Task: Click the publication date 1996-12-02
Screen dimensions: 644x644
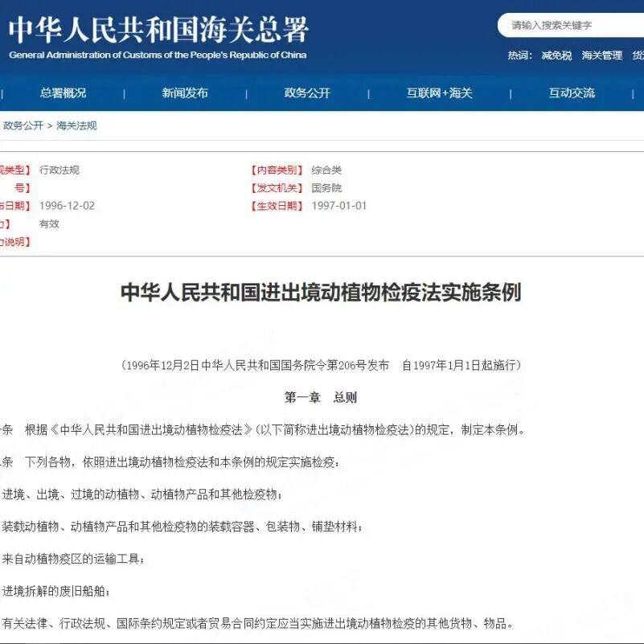Action: (x=68, y=205)
